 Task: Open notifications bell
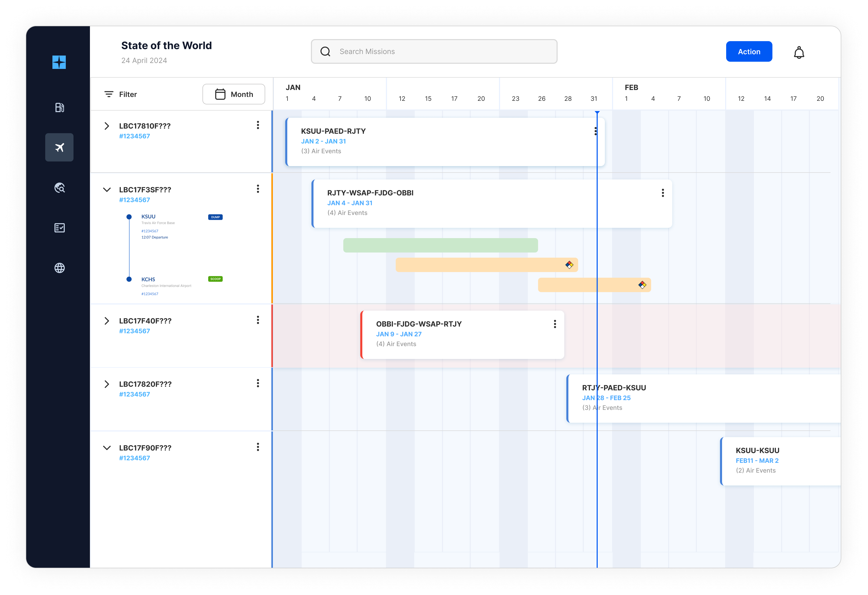[x=799, y=52]
